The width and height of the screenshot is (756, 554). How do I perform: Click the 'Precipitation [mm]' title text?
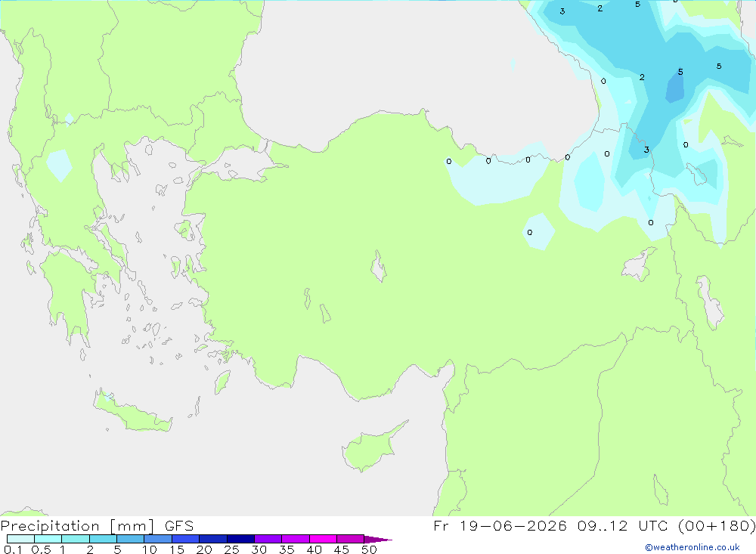click(77, 525)
